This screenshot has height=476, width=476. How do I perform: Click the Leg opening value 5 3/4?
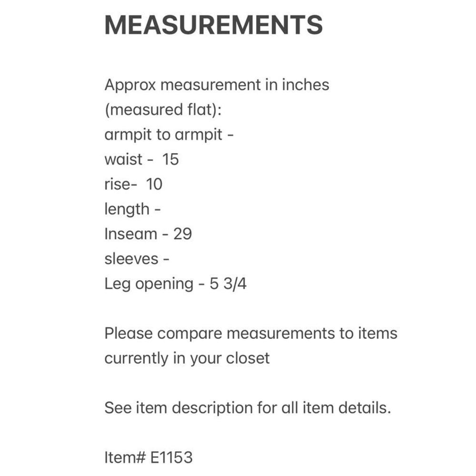[228, 284]
